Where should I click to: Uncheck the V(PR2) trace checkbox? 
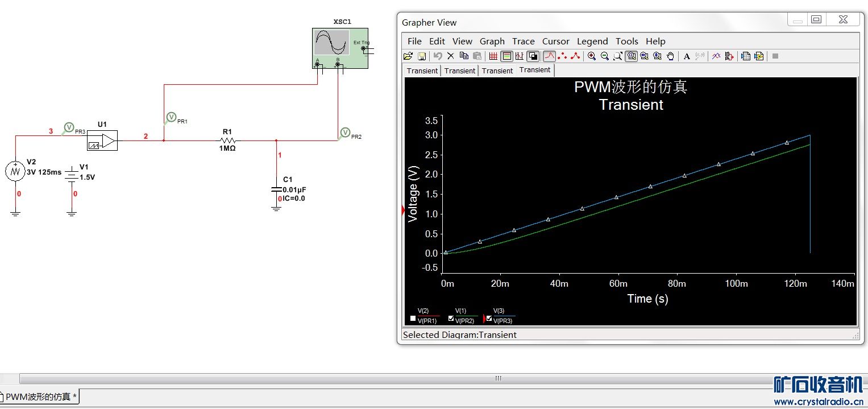[x=451, y=319]
